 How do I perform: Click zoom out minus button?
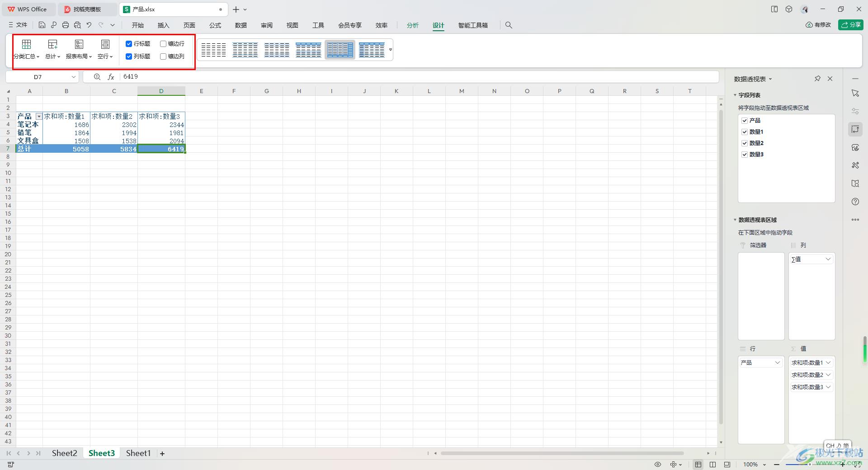coord(777,465)
